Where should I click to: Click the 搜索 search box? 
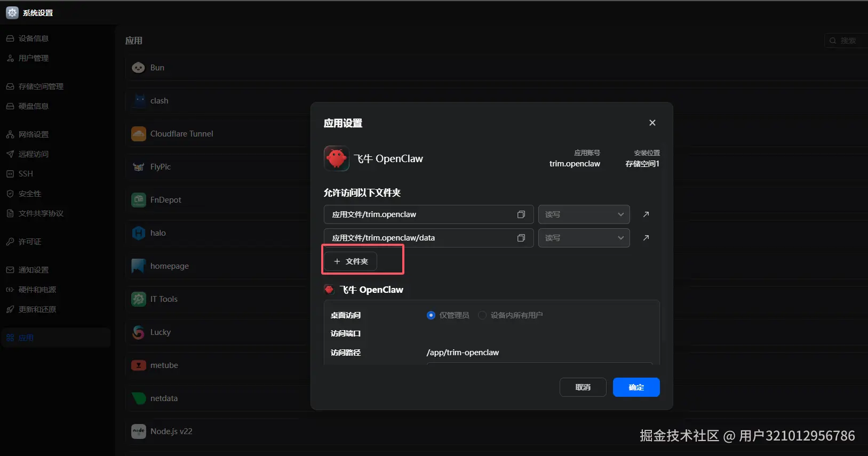pyautogui.click(x=846, y=41)
